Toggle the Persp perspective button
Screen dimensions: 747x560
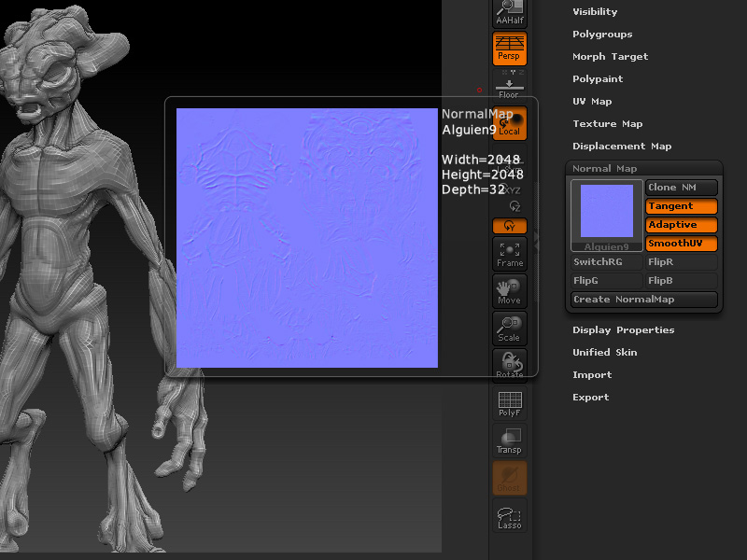click(x=509, y=49)
